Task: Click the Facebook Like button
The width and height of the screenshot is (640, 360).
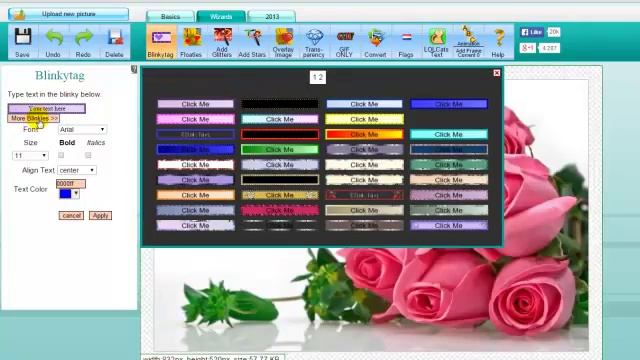Action: [532, 32]
